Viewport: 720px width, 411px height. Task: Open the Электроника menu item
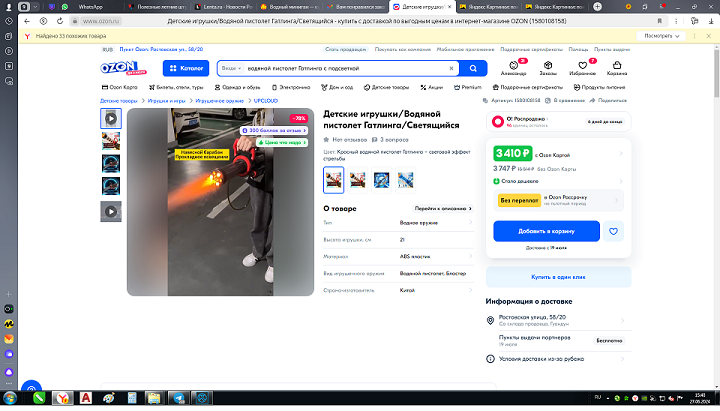click(x=291, y=87)
